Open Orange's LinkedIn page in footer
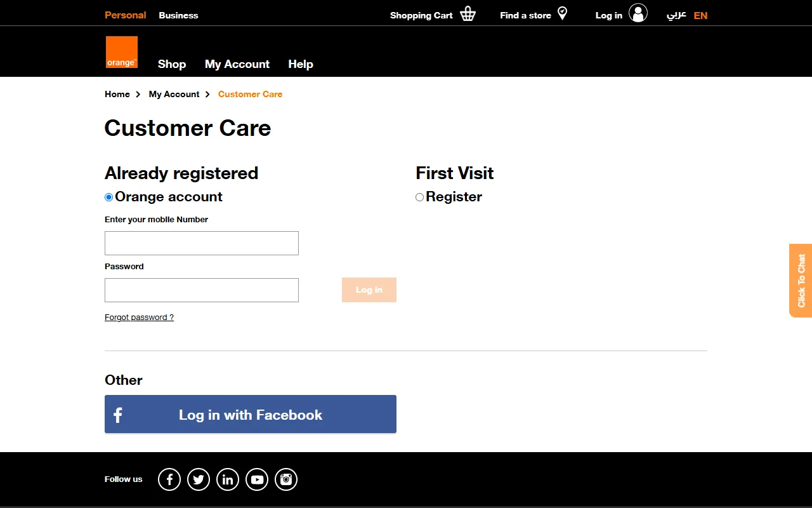The image size is (812, 508). click(228, 479)
